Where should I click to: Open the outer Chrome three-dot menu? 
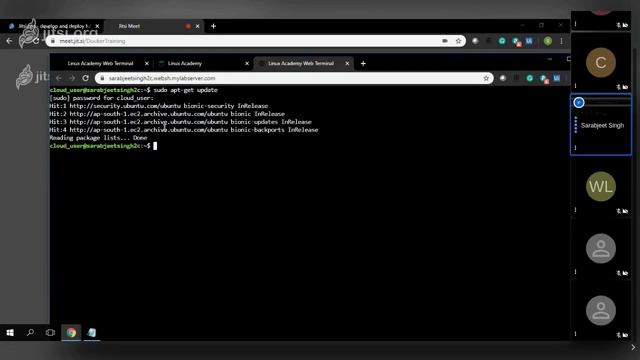(x=562, y=41)
